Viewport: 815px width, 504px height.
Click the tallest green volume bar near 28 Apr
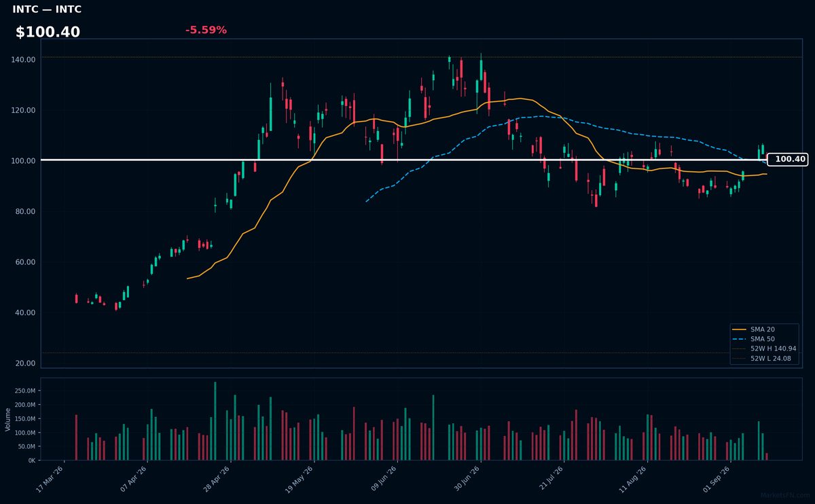point(215,421)
